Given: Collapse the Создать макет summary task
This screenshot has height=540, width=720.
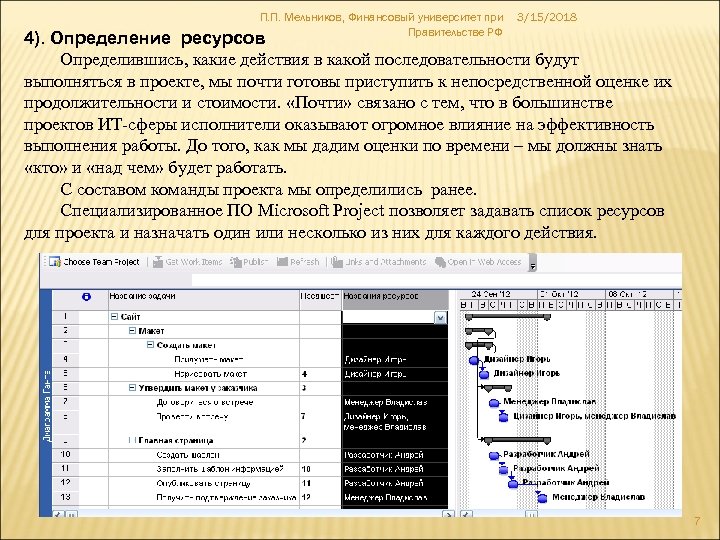Looking at the screenshot, I should [150, 344].
